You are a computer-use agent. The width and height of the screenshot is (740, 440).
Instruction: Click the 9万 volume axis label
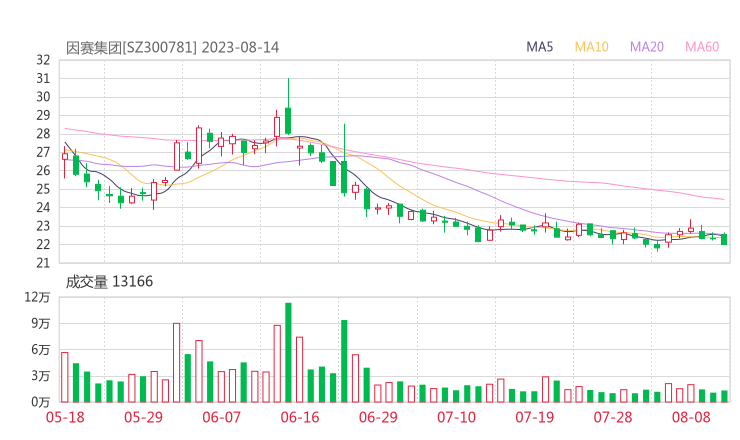tap(41, 324)
